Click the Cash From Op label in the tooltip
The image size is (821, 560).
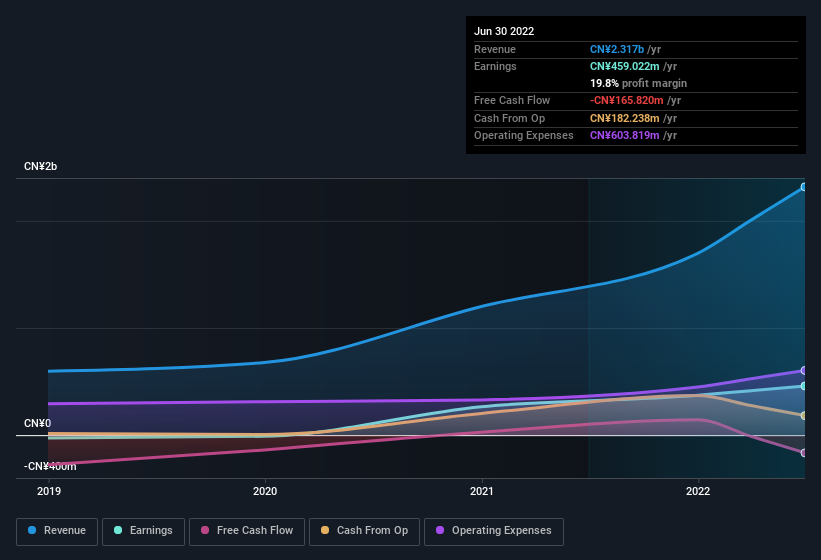509,118
